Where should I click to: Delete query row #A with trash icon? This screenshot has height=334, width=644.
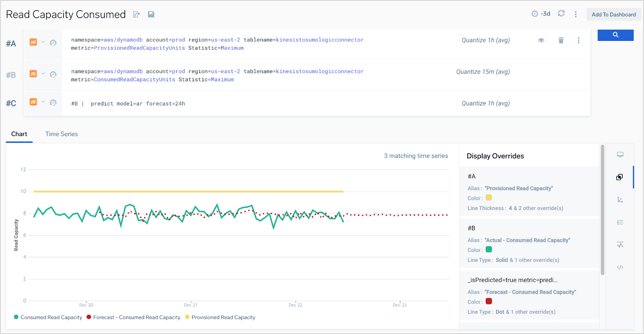[561, 40]
